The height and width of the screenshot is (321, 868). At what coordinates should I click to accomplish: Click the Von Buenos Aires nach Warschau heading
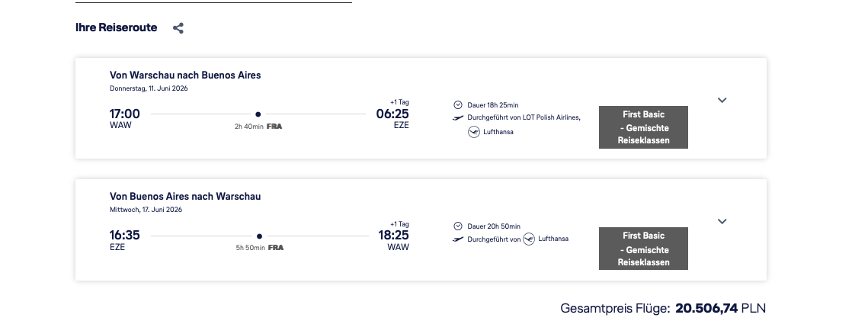185,197
